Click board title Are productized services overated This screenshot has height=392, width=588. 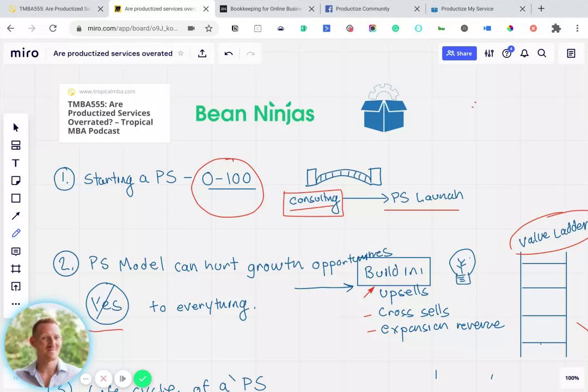(x=113, y=53)
